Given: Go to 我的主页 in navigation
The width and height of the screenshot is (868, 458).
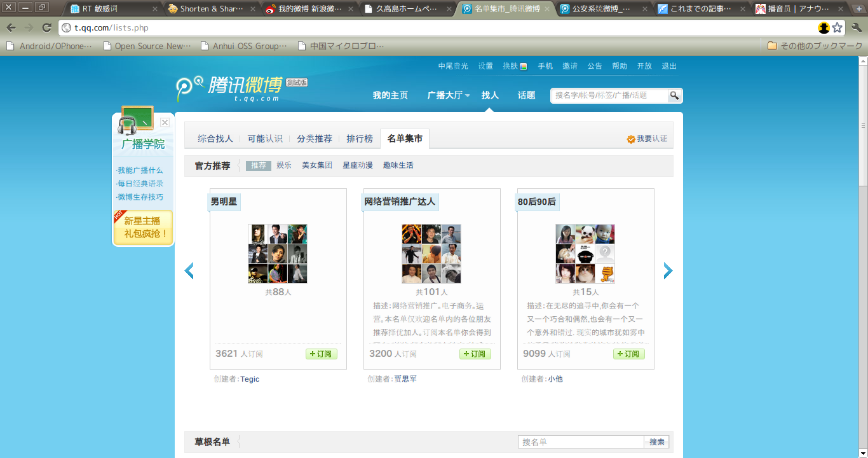Looking at the screenshot, I should pos(390,95).
